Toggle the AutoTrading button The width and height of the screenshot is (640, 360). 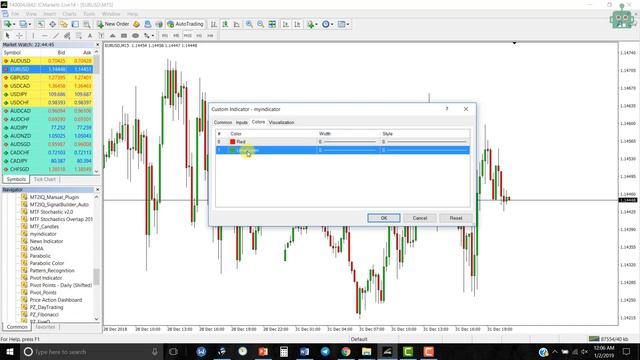point(186,24)
